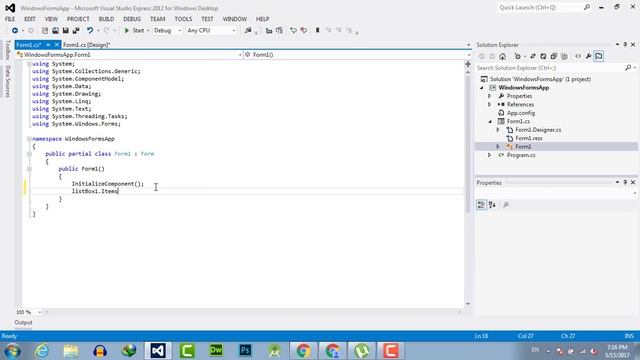Toggle auto-hide pin on Properties panel
This screenshot has height=360, width=640.
pos(625,182)
